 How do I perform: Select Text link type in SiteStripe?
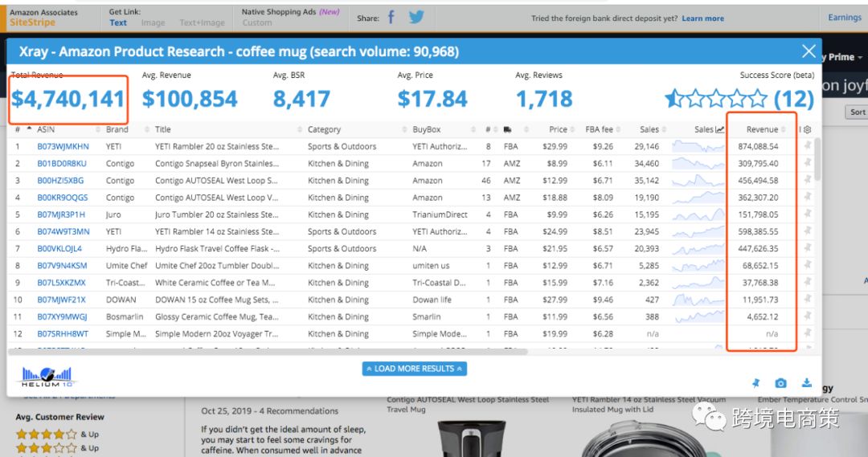coord(118,22)
